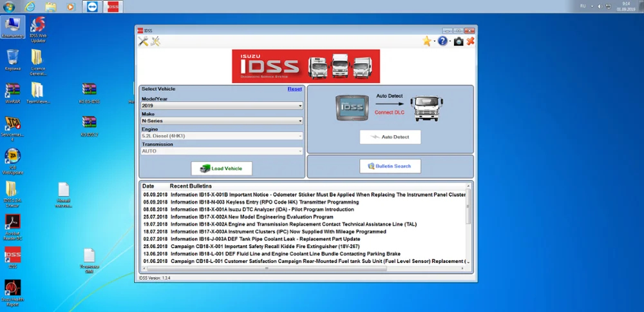Image resolution: width=644 pixels, height=312 pixels.
Task: Open dropdown arrow next to star icon
Action: coord(434,41)
